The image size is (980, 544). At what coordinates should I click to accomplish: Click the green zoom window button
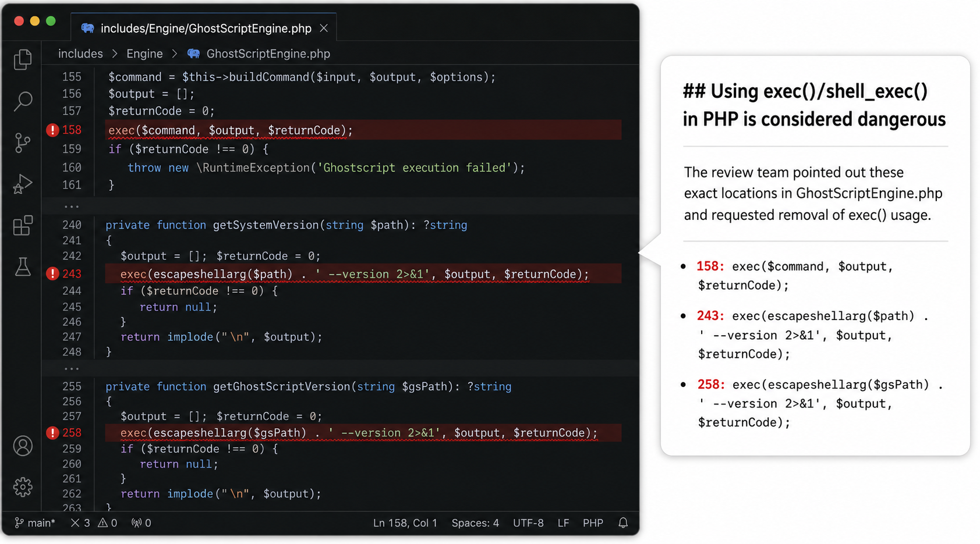click(51, 21)
